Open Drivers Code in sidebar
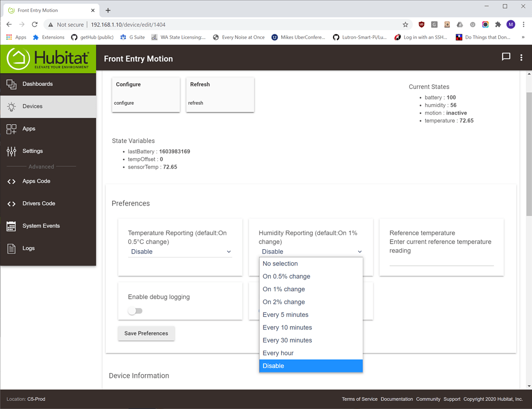This screenshot has width=532, height=409. coord(39,203)
